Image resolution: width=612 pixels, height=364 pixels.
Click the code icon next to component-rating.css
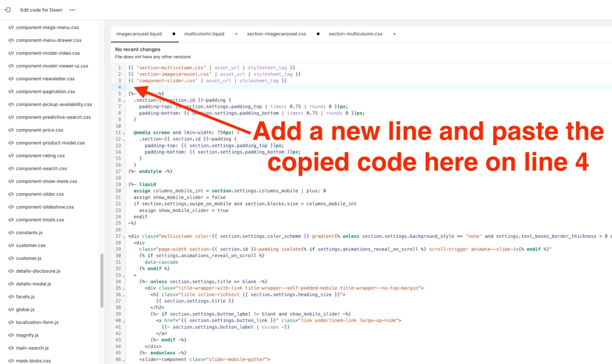coord(11,156)
